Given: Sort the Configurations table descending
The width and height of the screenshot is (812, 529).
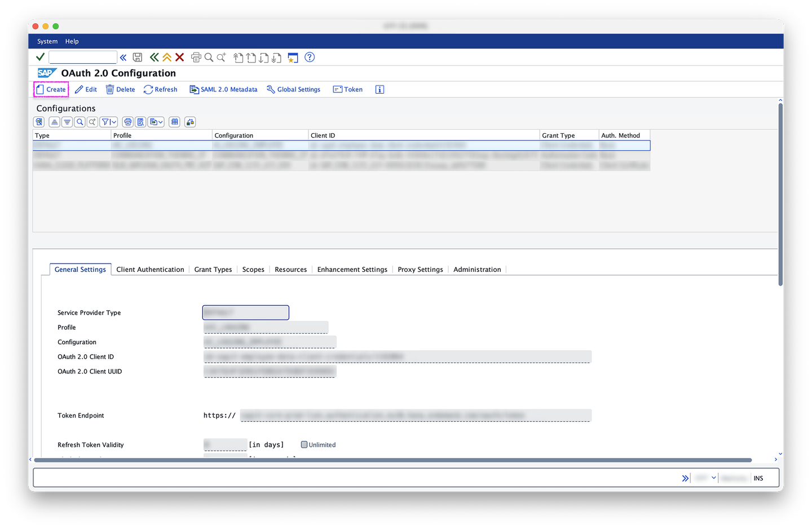Looking at the screenshot, I should click(67, 122).
